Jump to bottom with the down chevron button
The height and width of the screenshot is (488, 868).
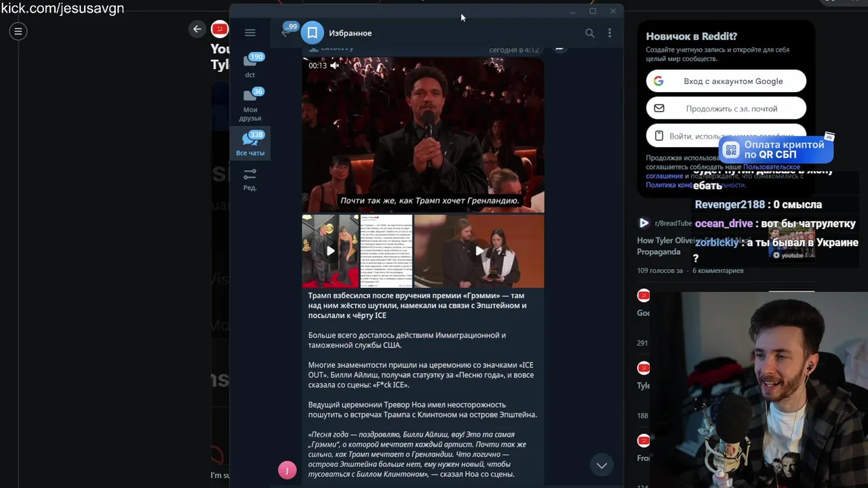coord(601,465)
